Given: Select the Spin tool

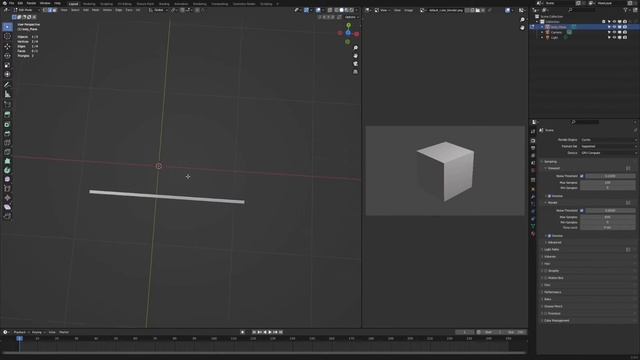Looking at the screenshot, I should click(x=7, y=170).
